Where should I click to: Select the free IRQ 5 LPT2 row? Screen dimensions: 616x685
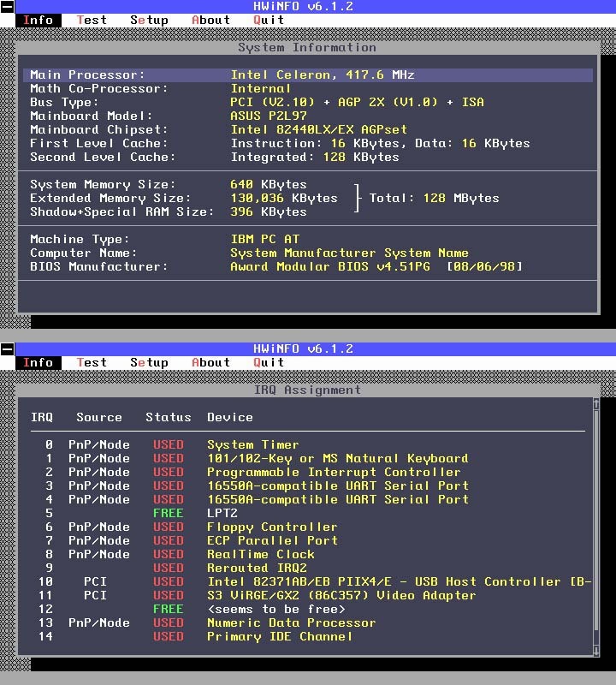[x=308, y=513]
